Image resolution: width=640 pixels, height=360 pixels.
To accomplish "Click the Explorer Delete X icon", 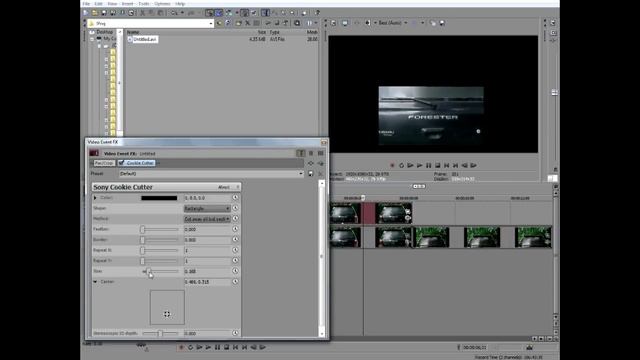I will [x=247, y=23].
